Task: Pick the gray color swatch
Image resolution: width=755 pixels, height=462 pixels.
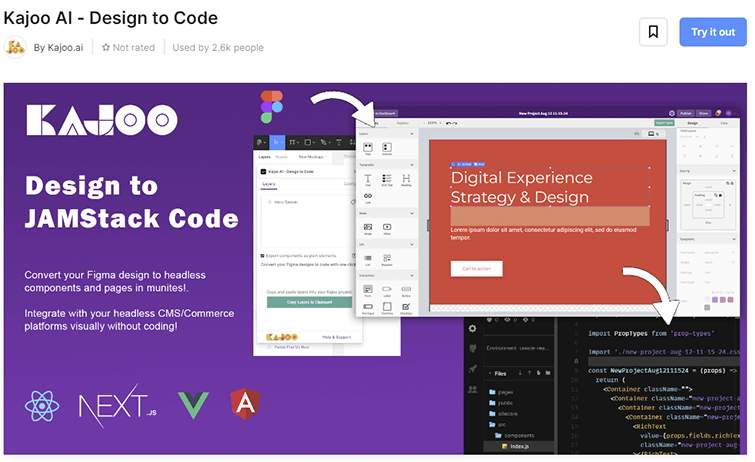Action: 707,307
